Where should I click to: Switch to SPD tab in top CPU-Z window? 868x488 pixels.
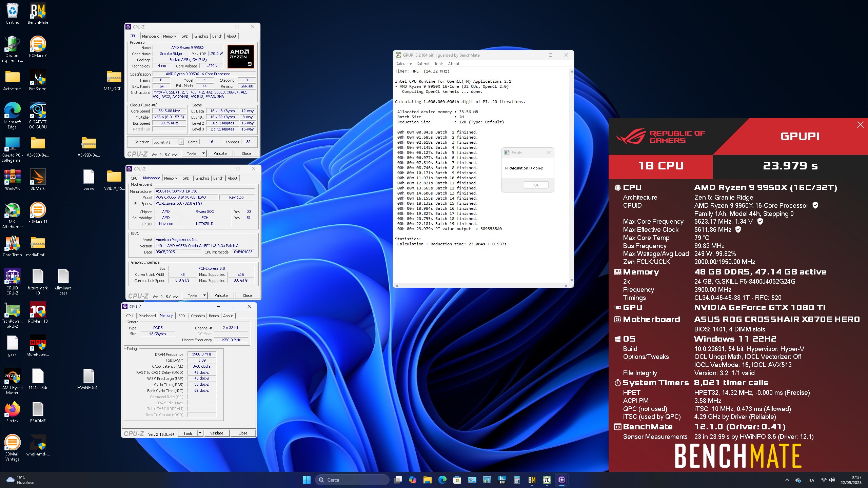(185, 36)
